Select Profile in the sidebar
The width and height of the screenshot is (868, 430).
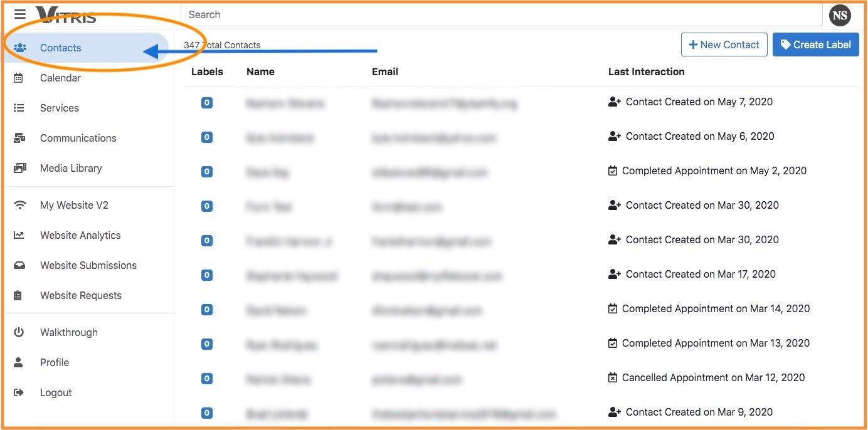(55, 362)
